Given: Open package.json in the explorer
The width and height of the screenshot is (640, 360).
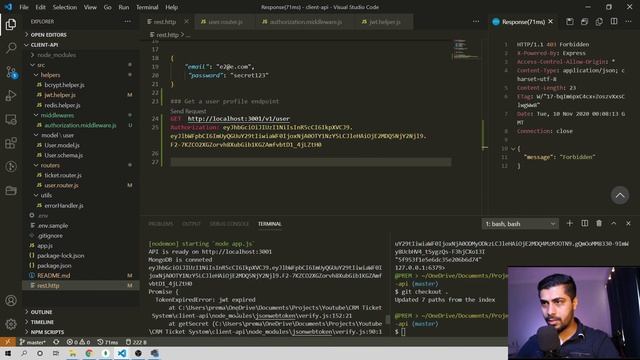Looking at the screenshot, I should [x=54, y=265].
